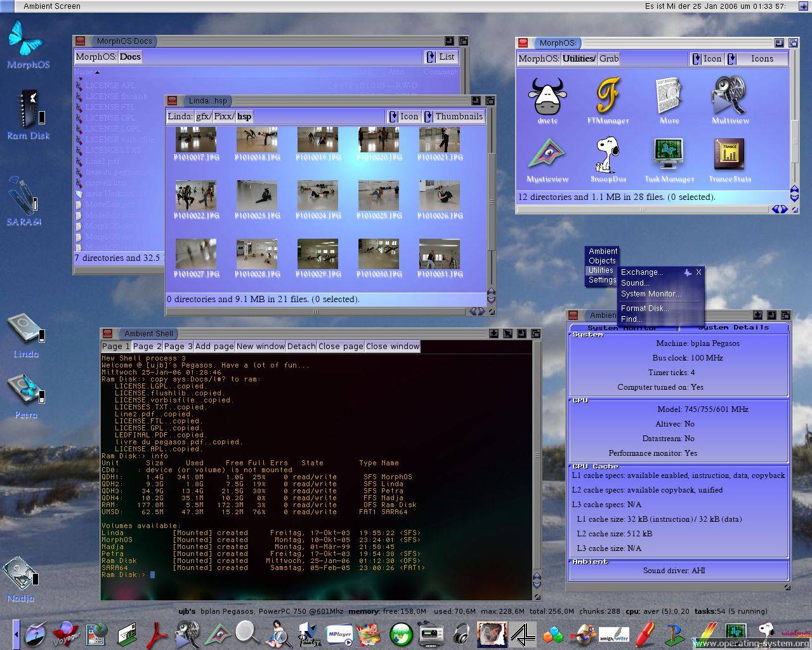This screenshot has width=812, height=650.
Task: Open the radio tuner dock icon
Action: coord(431,633)
